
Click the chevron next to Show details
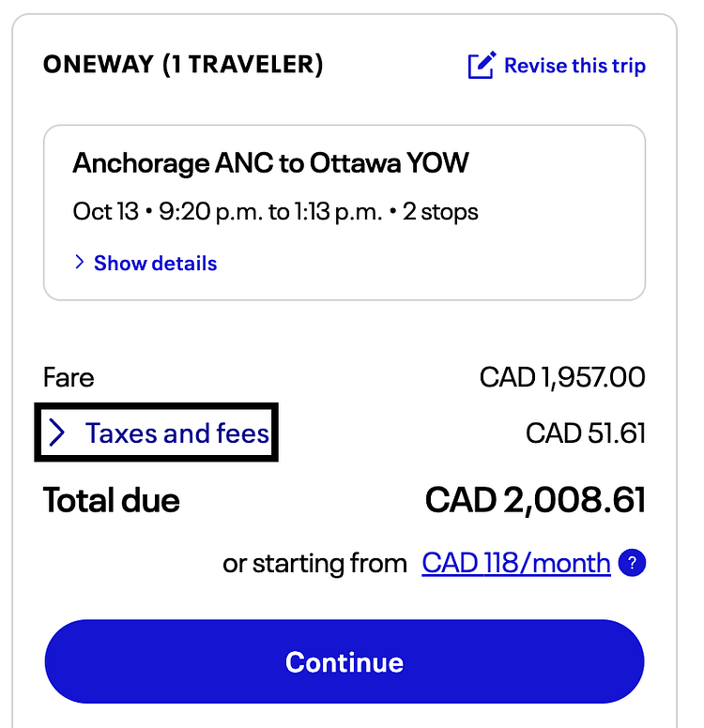pyautogui.click(x=79, y=264)
